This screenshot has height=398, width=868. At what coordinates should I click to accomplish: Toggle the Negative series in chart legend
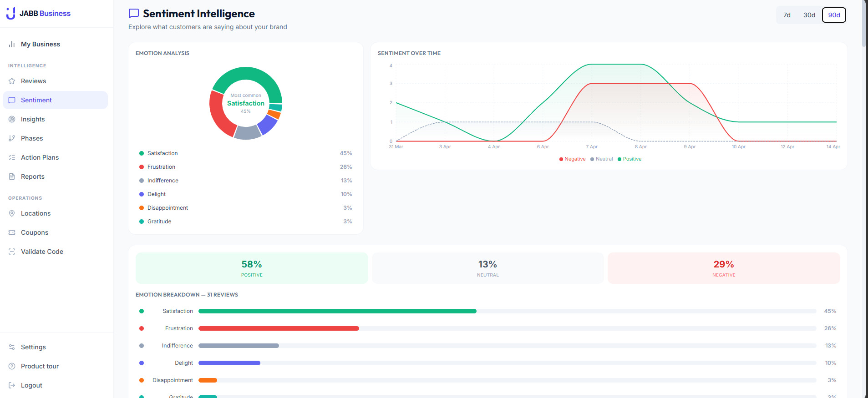572,159
